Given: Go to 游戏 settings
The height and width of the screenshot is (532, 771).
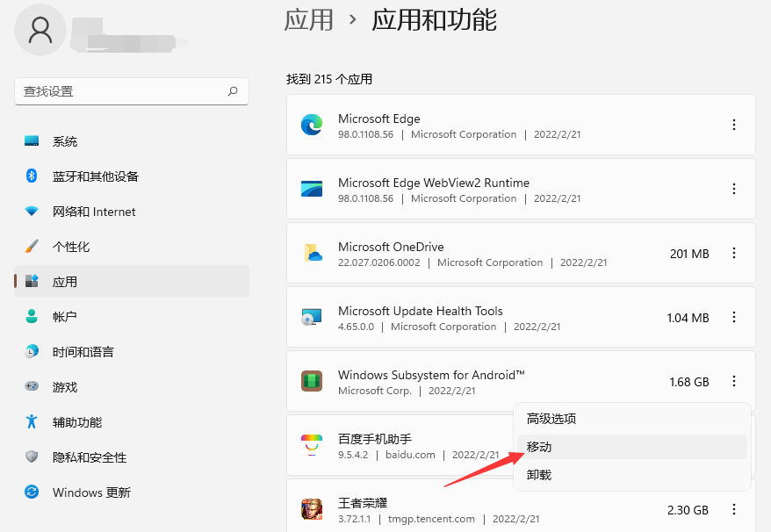Looking at the screenshot, I should pos(132,387).
